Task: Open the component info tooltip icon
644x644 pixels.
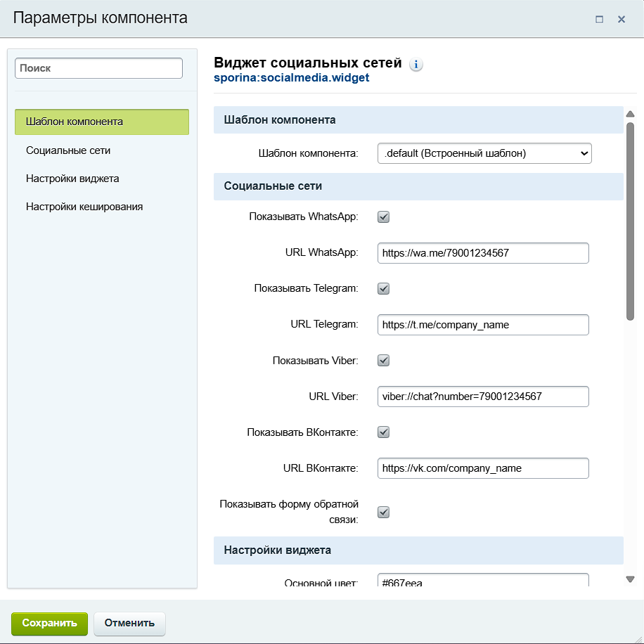Action: pyautogui.click(x=416, y=64)
